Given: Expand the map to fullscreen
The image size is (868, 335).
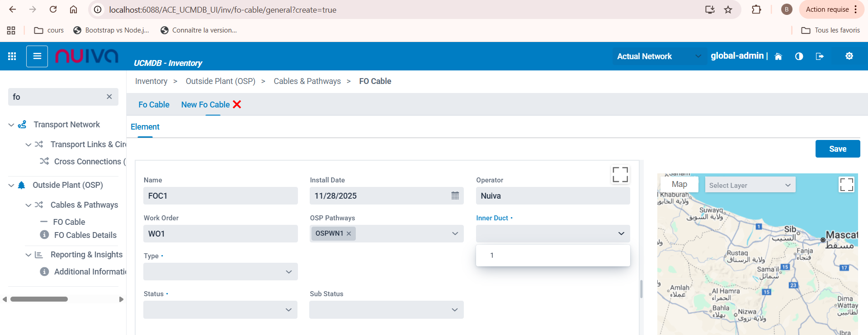Looking at the screenshot, I should [x=846, y=185].
